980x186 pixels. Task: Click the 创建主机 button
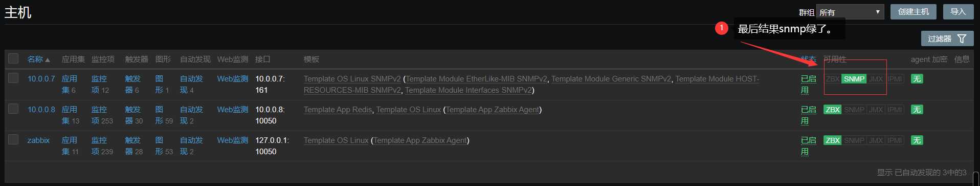tap(914, 12)
